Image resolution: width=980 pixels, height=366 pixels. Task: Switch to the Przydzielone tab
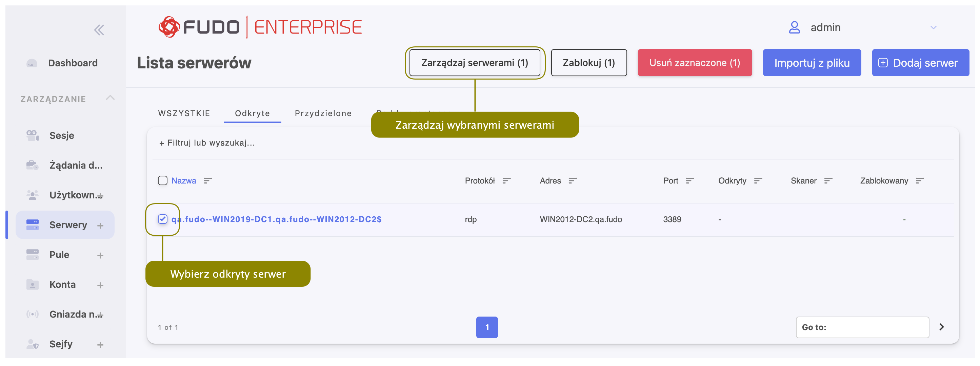[323, 113]
